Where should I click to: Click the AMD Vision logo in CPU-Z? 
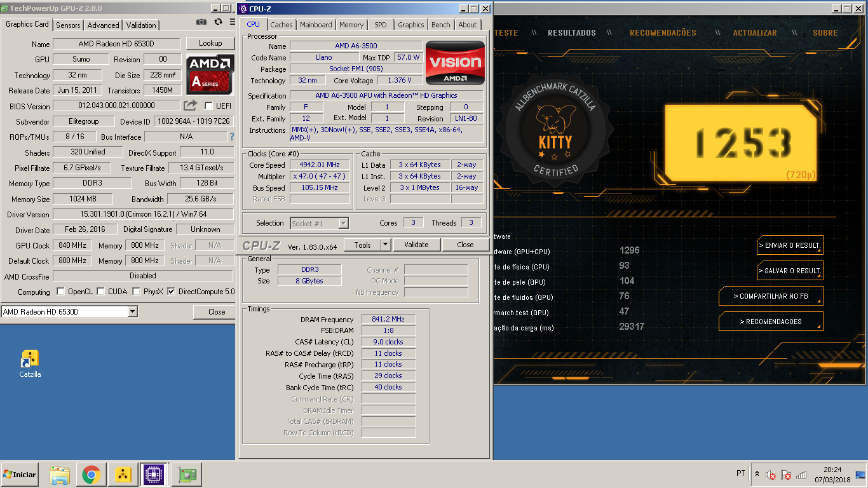(x=455, y=63)
